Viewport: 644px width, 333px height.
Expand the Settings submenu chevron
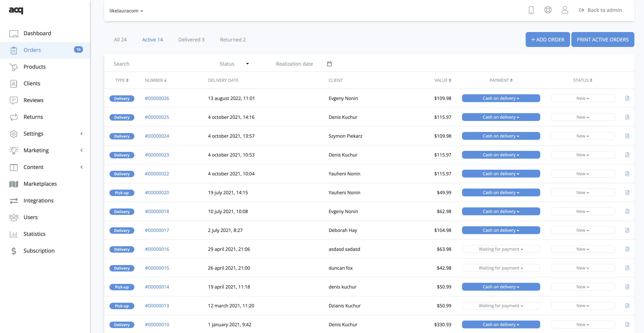pos(81,134)
